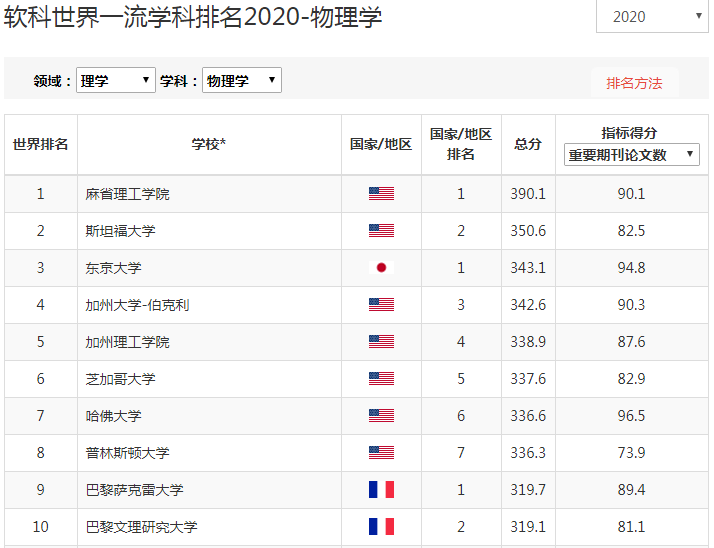Click the total score 343.1

[x=528, y=268]
